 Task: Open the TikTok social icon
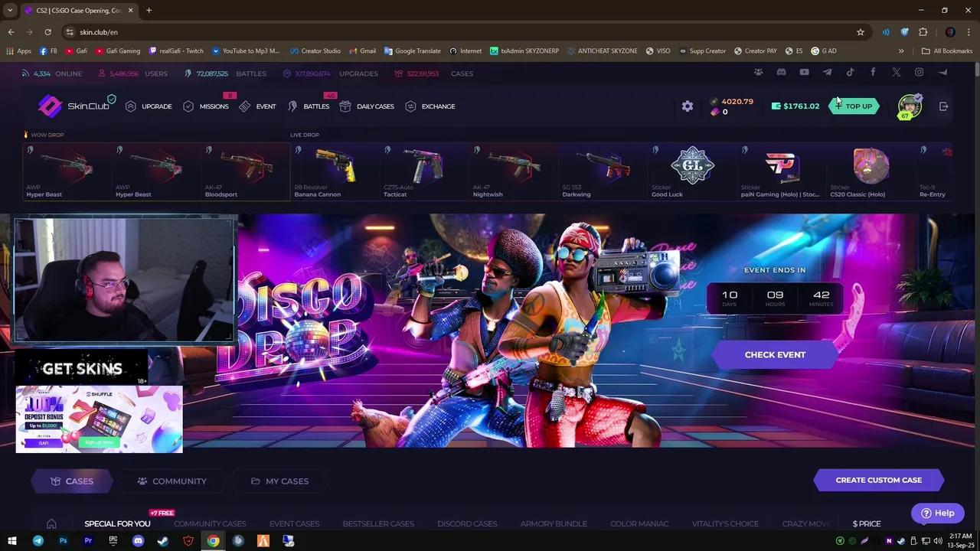click(x=850, y=73)
